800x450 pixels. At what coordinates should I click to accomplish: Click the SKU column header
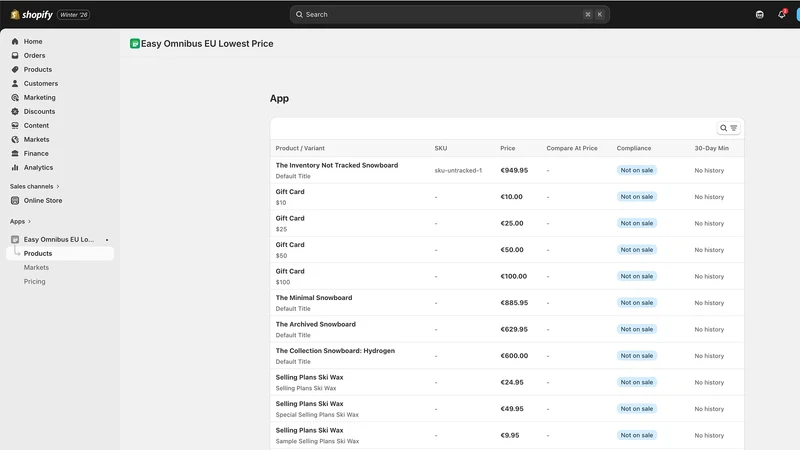pos(441,148)
